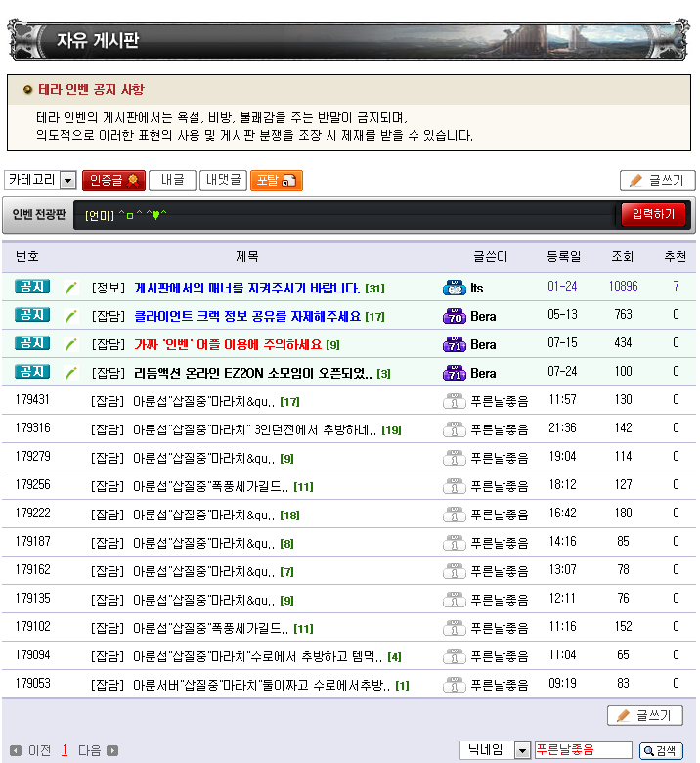
Task: Click the pencil icon on the first notice row
Action: (x=70, y=288)
